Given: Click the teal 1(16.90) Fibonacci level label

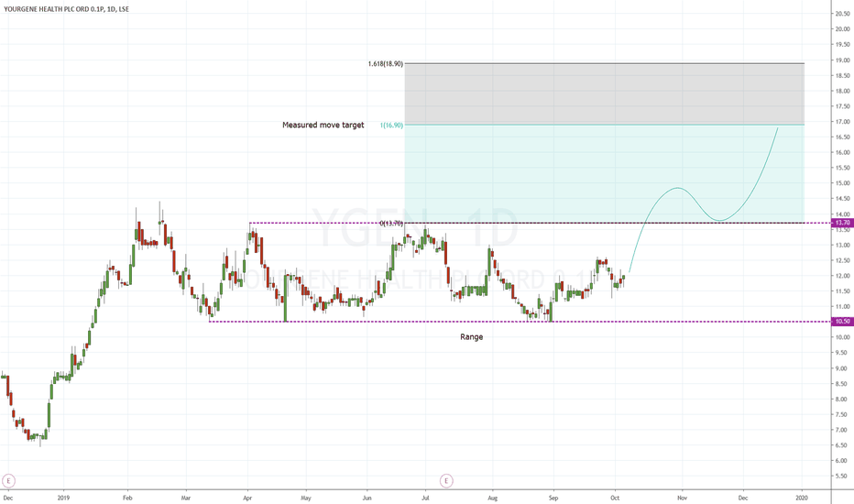Looking at the screenshot, I should (x=391, y=126).
